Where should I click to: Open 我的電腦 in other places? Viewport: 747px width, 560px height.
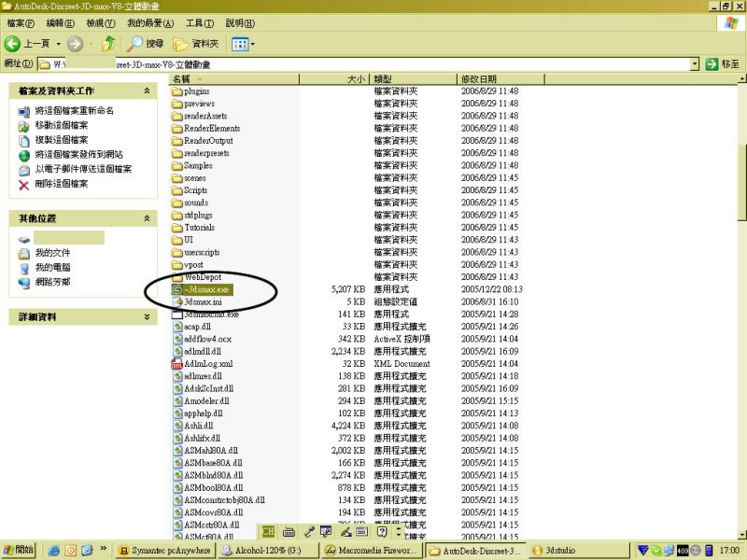coord(52,267)
